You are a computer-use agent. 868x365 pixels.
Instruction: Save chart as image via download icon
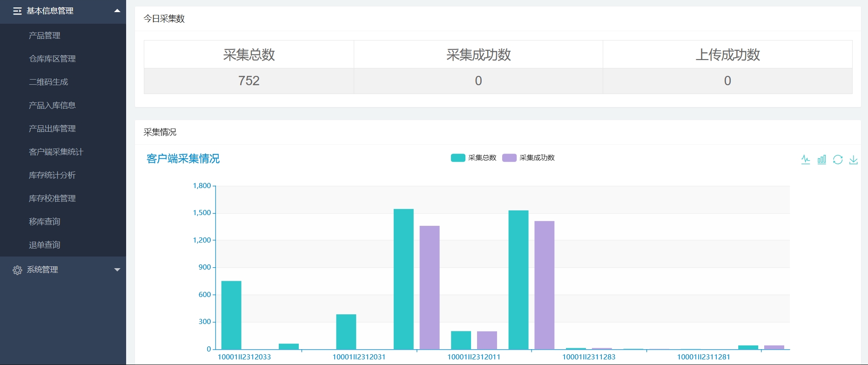click(854, 160)
